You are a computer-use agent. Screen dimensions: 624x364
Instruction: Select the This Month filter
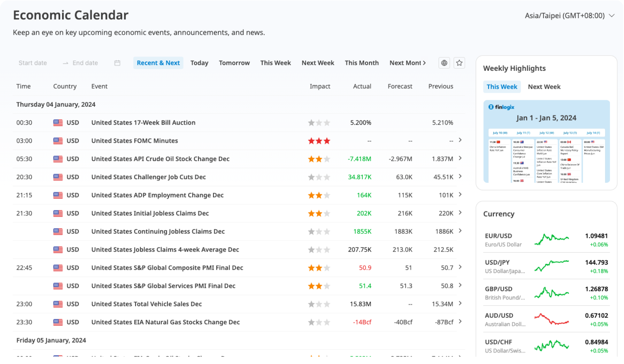(361, 63)
